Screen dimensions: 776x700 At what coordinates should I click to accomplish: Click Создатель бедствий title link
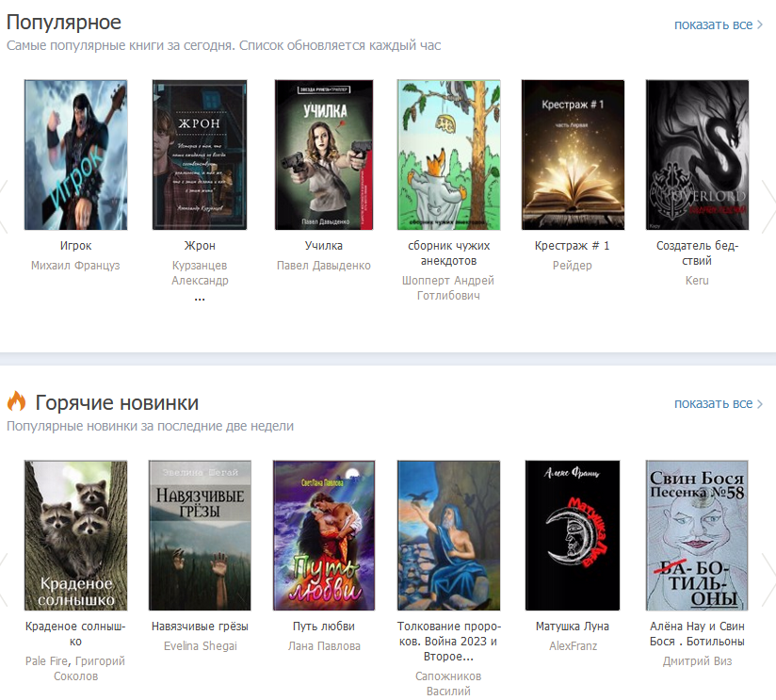pyautogui.click(x=697, y=253)
